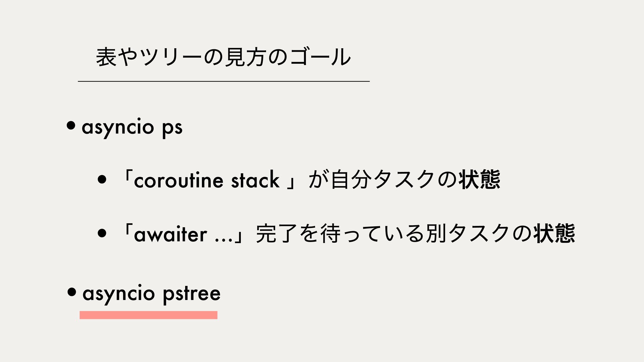This screenshot has width=644, height=362.
Task: Click the sub-bullet dot before awaiter
Action: coord(102,233)
